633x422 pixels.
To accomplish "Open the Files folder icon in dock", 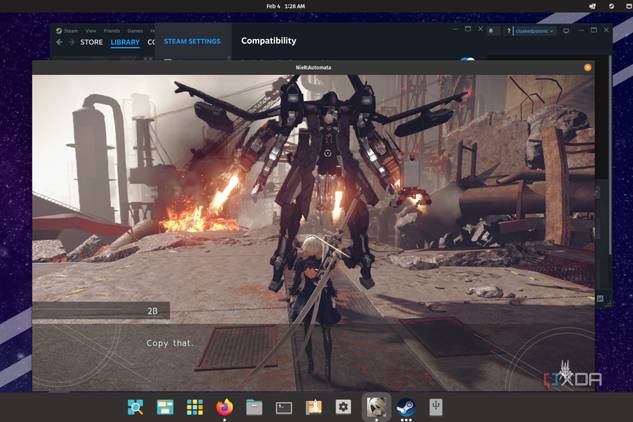I will 254,407.
